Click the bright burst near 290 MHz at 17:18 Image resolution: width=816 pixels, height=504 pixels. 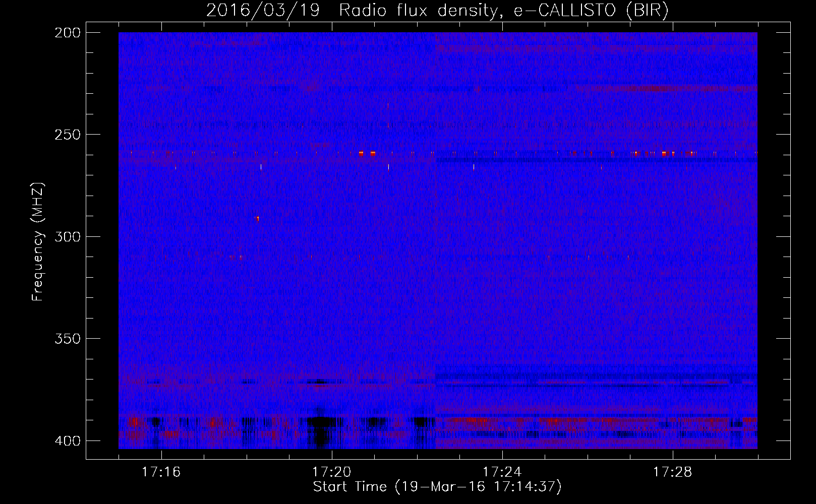[x=258, y=219]
